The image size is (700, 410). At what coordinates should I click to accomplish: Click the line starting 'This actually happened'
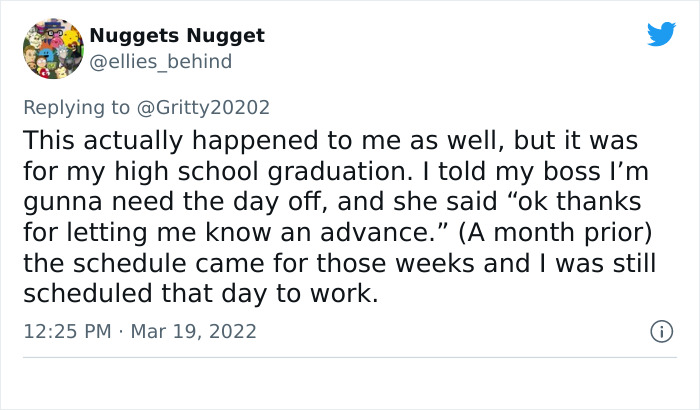pyautogui.click(x=330, y=138)
